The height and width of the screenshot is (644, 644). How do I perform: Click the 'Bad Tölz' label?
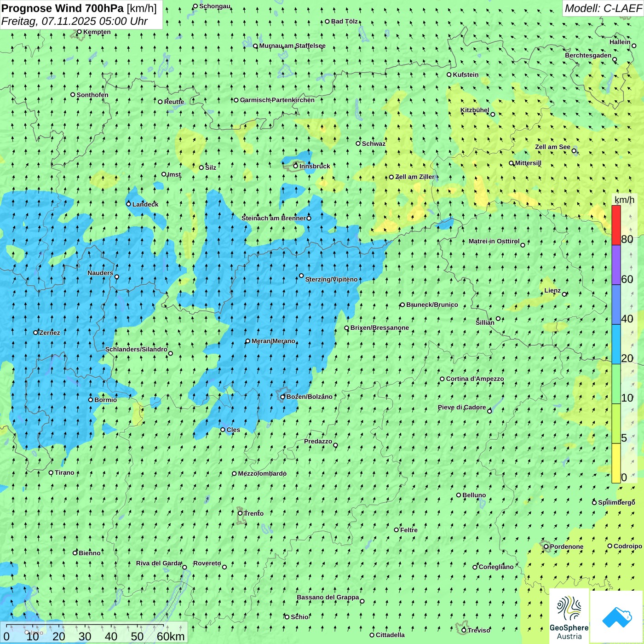coord(345,21)
